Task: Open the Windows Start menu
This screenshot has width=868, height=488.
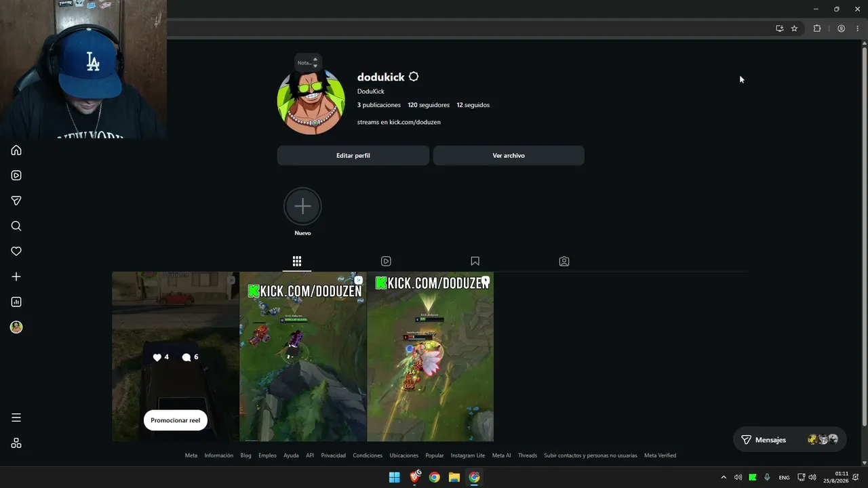Action: point(394,477)
